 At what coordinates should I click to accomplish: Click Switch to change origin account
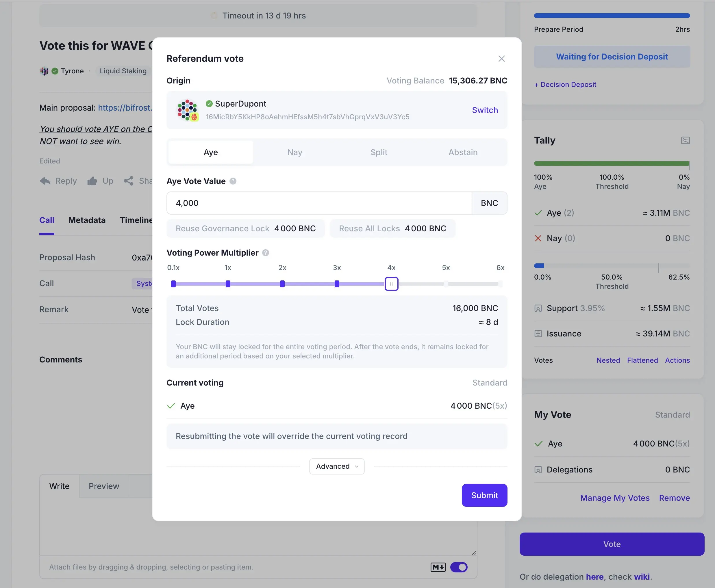(485, 110)
